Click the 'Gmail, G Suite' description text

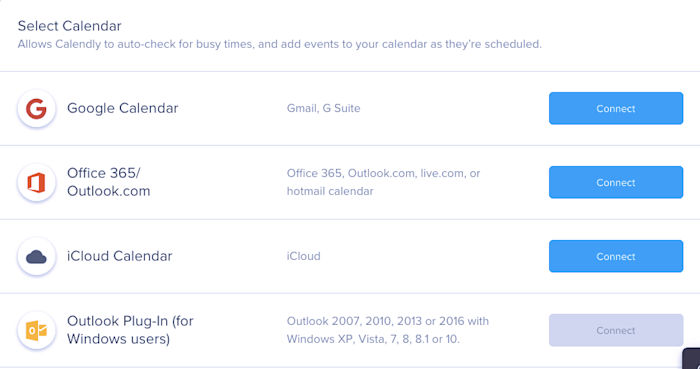(x=323, y=108)
